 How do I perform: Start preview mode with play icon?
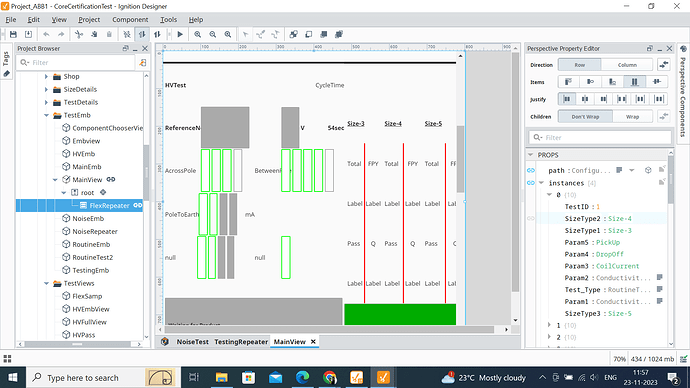pyautogui.click(x=180, y=34)
